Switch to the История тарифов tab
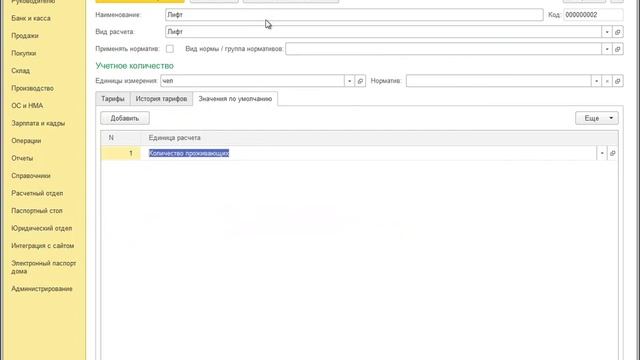The width and height of the screenshot is (640, 360). pos(161,99)
